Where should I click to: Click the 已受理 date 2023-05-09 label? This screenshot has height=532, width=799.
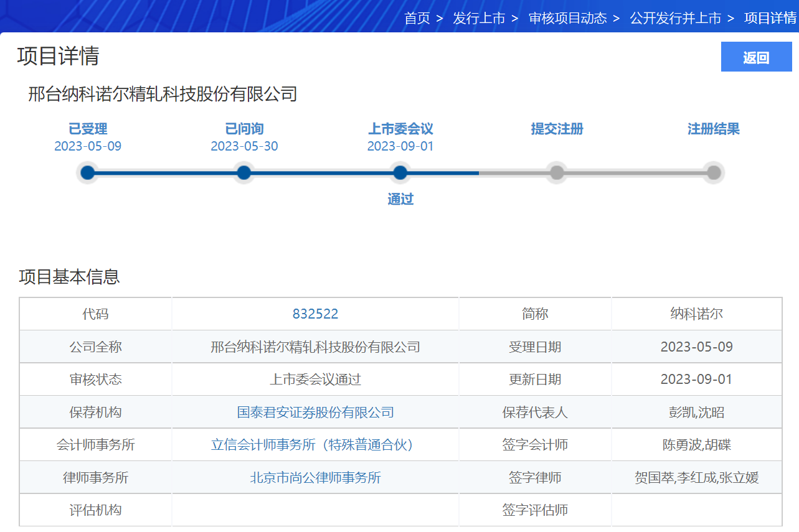click(87, 146)
